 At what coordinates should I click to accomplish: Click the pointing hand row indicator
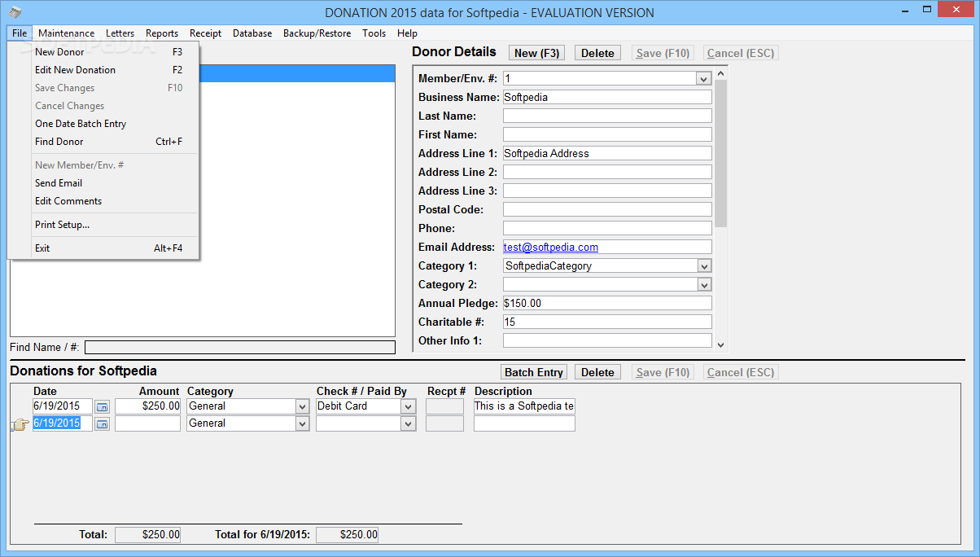[x=20, y=424]
